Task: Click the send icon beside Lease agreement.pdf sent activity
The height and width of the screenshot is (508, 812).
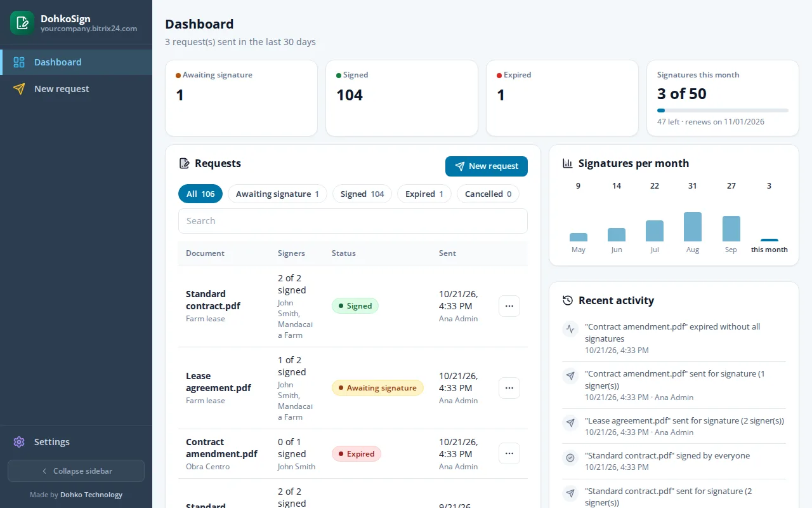Action: point(570,422)
